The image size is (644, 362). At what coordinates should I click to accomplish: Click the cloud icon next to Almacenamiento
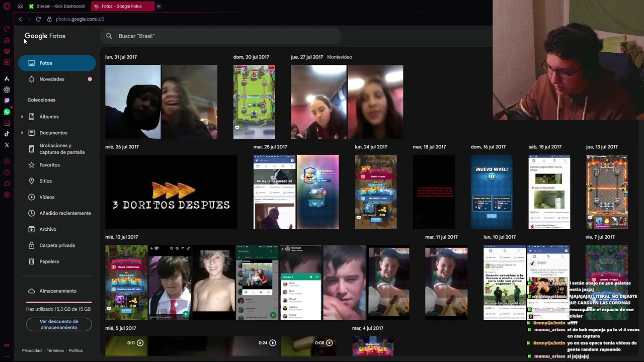tap(31, 291)
